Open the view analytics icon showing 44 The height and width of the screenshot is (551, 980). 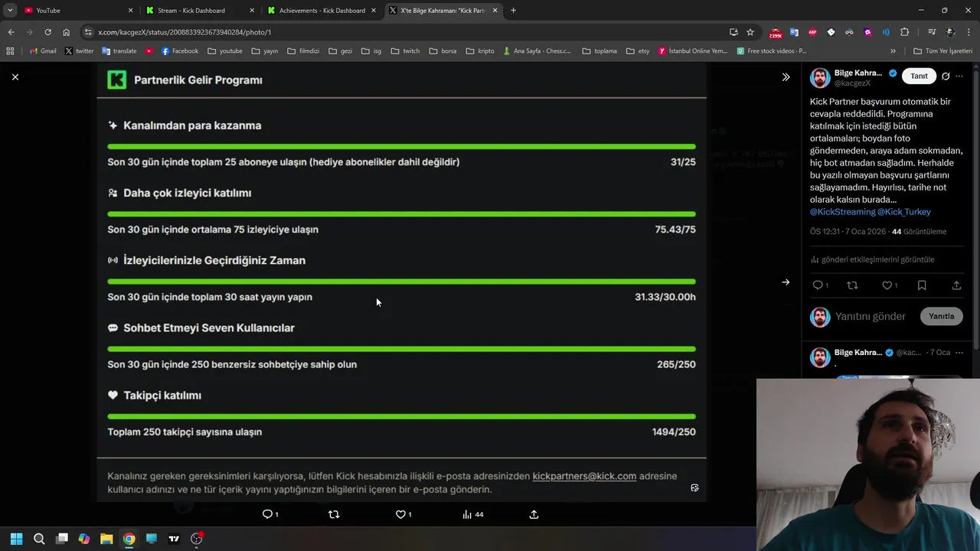coord(472,514)
